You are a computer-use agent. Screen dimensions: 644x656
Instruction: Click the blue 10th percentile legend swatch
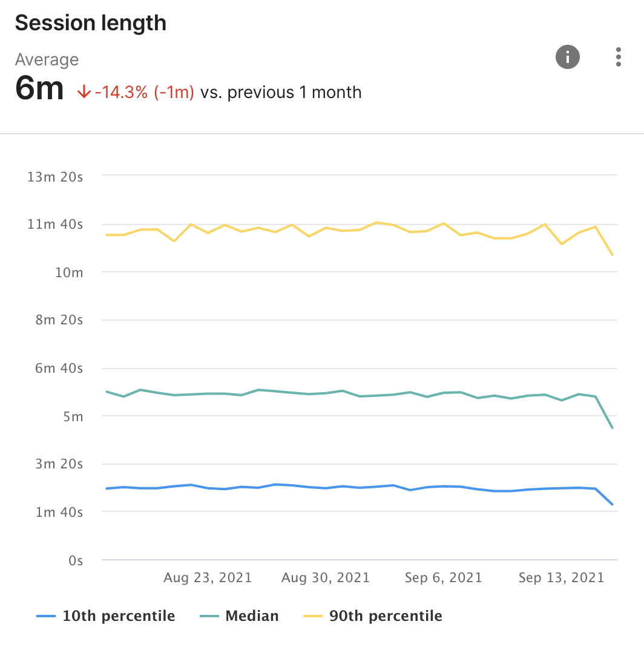[x=46, y=616]
